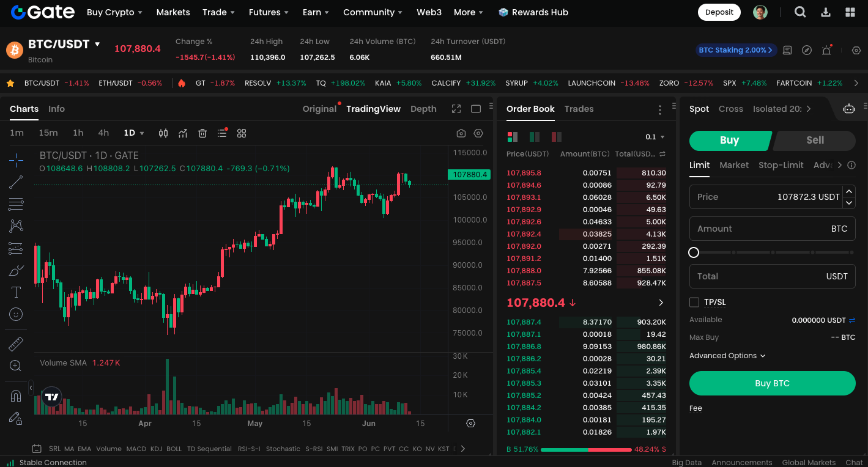This screenshot has width=868, height=467.
Task: Enable the TP/SL checkbox
Action: tap(694, 302)
